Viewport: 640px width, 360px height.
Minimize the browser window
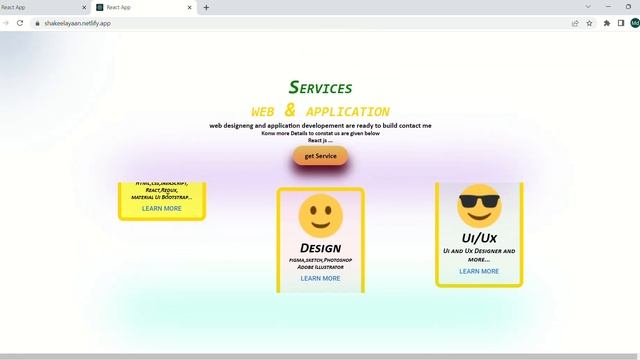(x=609, y=7)
